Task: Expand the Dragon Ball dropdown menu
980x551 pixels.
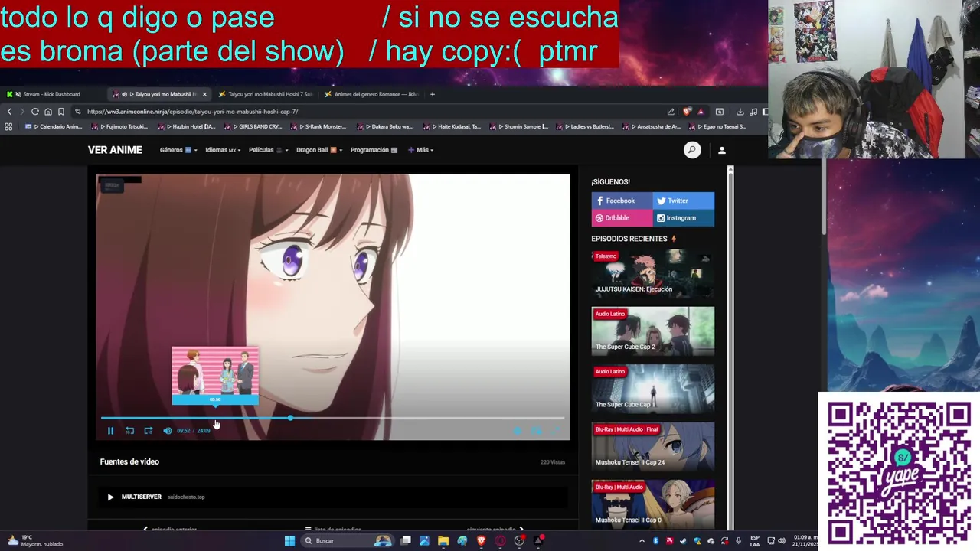Action: [319, 150]
